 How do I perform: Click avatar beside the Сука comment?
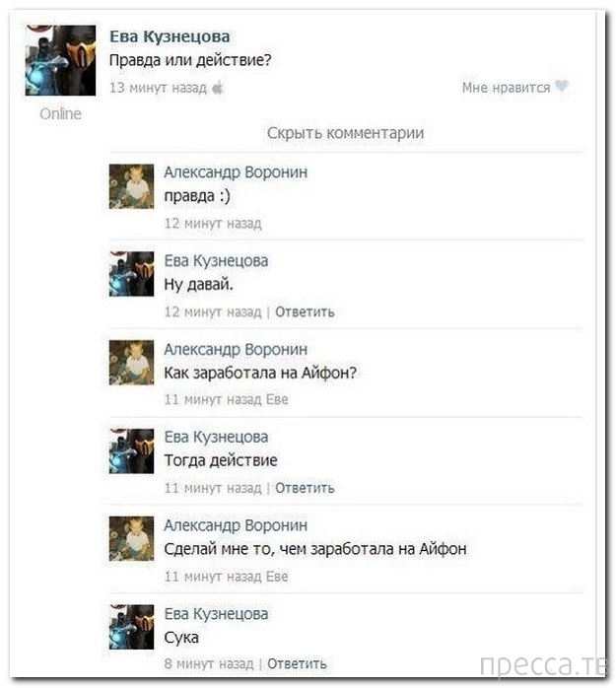(131, 627)
